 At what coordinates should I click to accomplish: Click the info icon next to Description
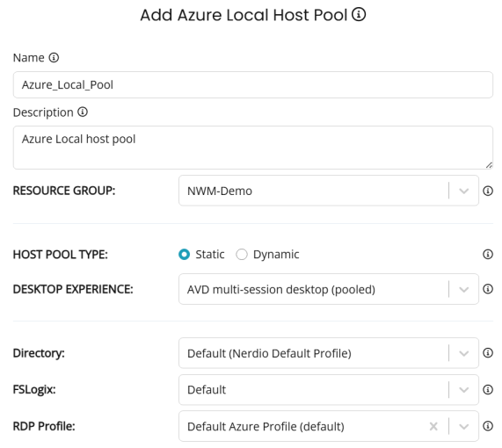coord(83,112)
